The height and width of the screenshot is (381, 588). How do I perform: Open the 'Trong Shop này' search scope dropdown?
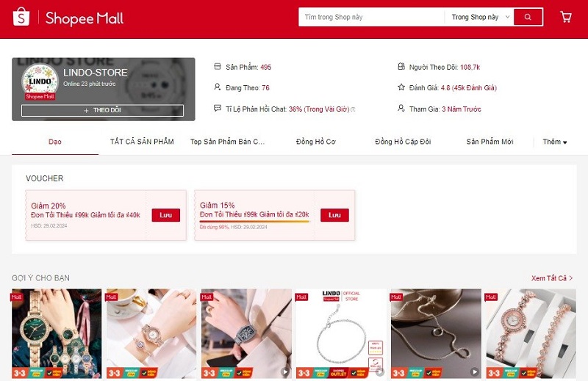(x=480, y=17)
